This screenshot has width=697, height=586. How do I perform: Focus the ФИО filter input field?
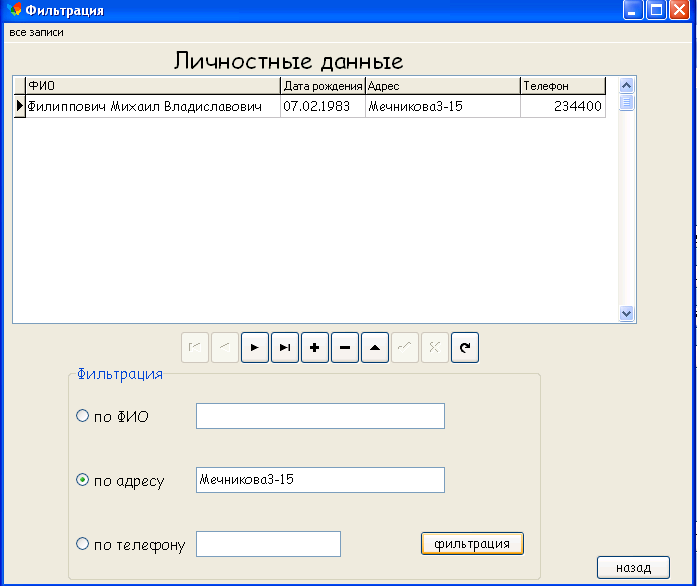[320, 416]
